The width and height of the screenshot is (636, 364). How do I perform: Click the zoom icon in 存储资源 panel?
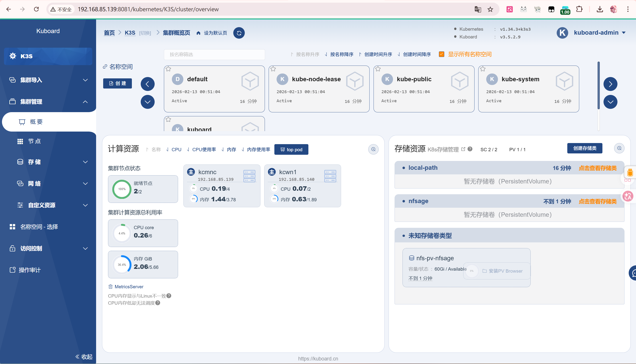(x=619, y=148)
